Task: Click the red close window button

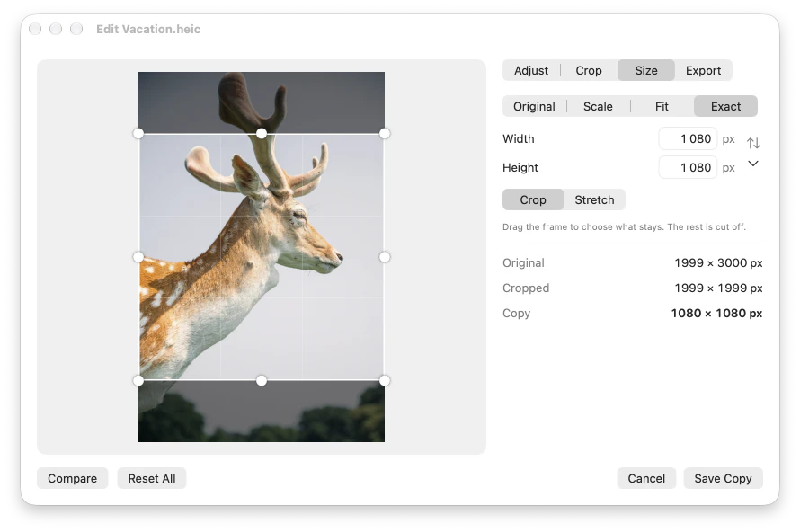Action: 35,29
